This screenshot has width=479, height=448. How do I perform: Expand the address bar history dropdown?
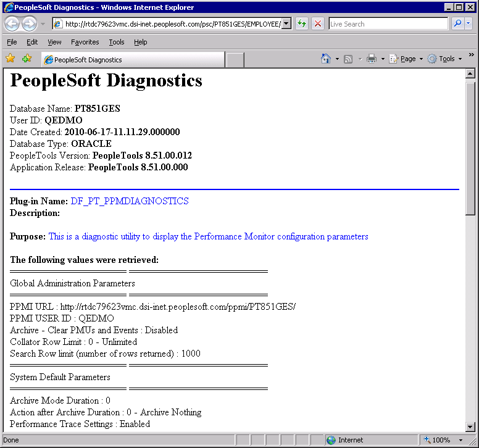pyautogui.click(x=286, y=24)
